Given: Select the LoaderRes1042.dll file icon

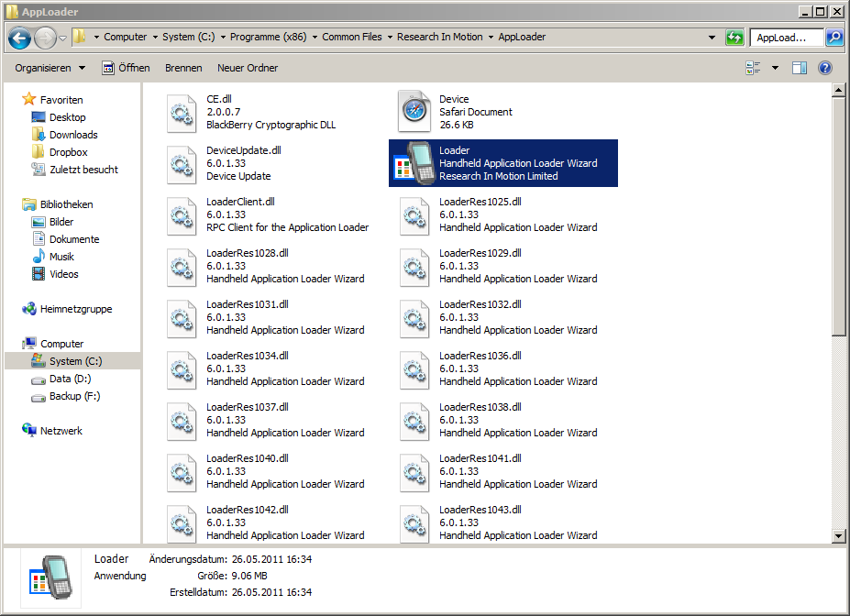Looking at the screenshot, I should (182, 523).
